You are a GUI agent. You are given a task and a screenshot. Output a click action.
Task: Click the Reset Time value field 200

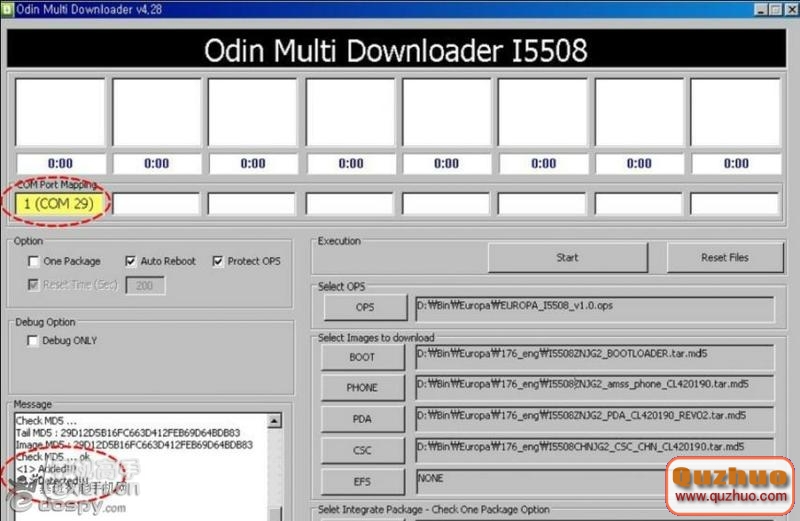145,286
